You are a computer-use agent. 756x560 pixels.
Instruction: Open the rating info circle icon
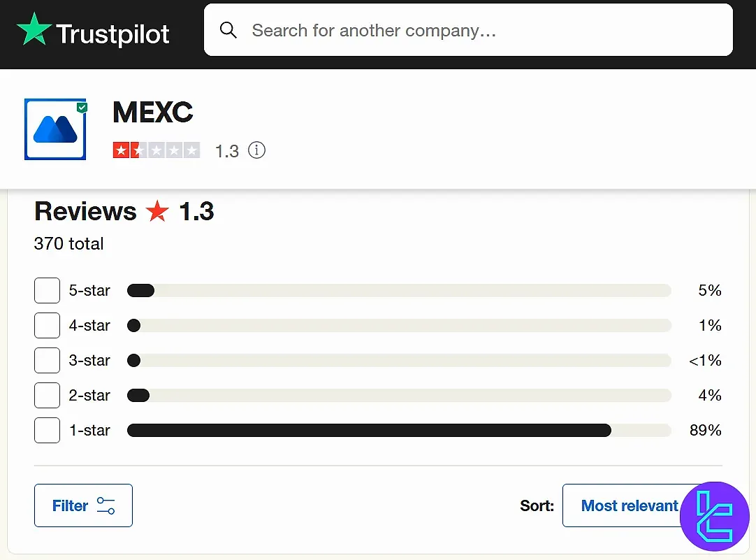(x=256, y=150)
